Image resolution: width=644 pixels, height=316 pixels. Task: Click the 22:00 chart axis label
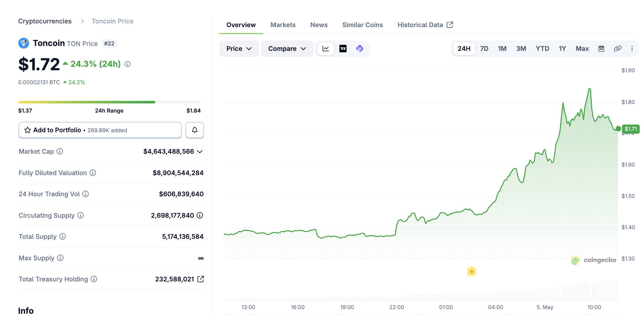pyautogui.click(x=397, y=307)
